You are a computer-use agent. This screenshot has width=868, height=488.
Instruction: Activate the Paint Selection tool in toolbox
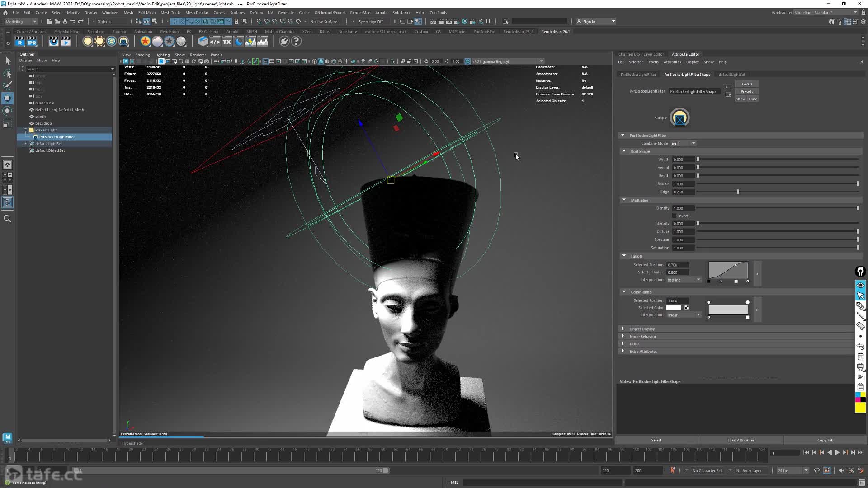[x=8, y=85]
